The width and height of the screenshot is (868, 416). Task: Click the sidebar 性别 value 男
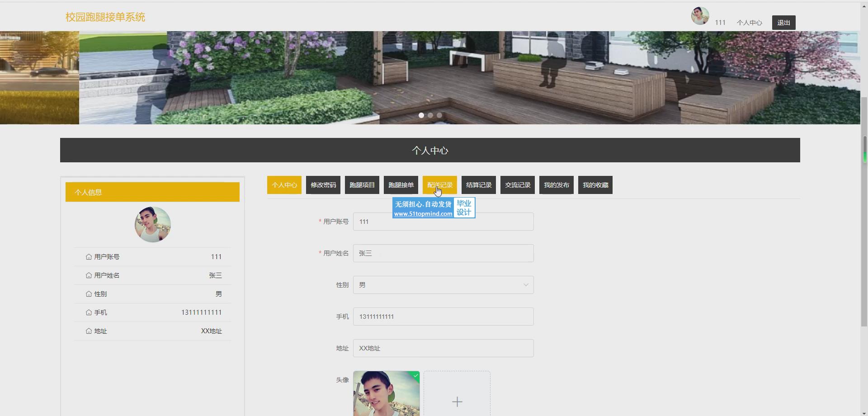point(219,294)
